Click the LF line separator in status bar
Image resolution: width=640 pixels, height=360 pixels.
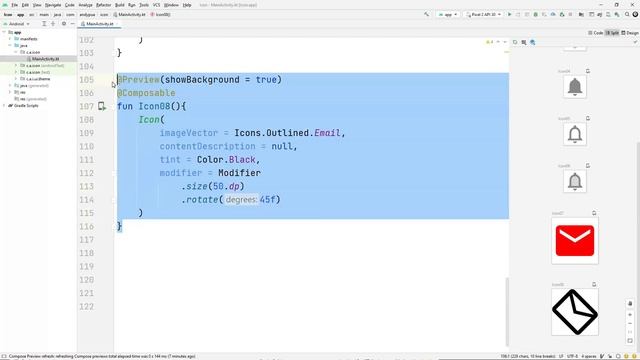tap(561, 356)
